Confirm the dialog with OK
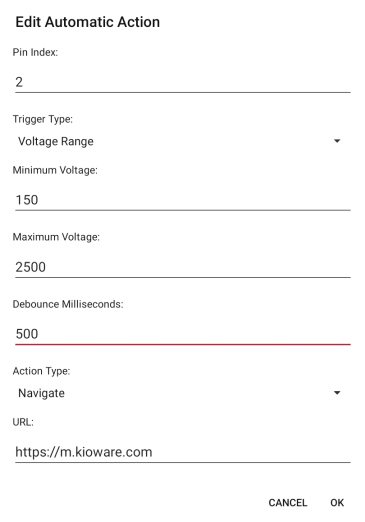 pos(337,503)
